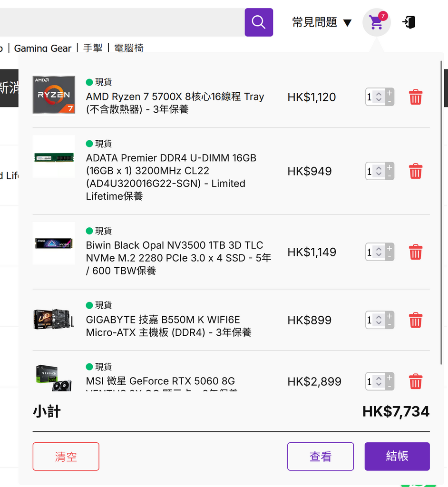Click the login door icon
This screenshot has height=487, width=448.
pos(409,22)
